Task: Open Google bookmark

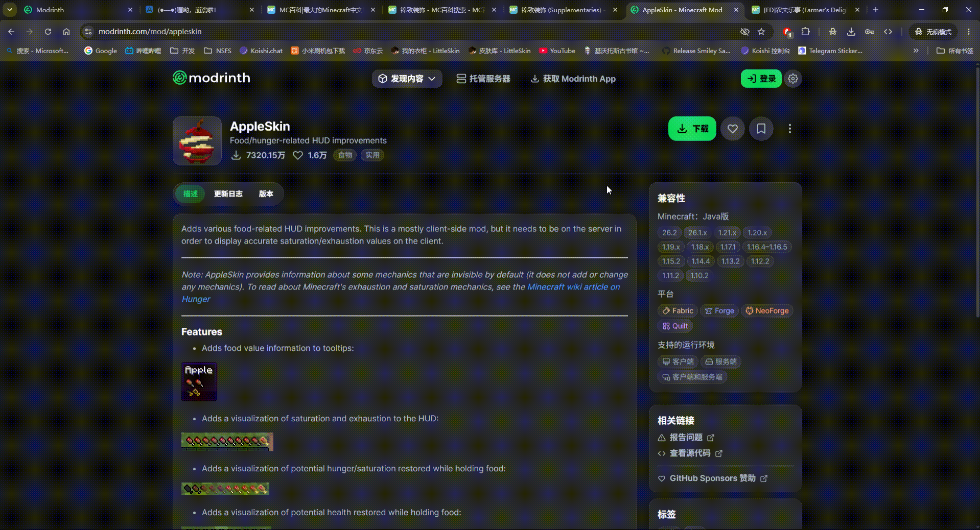Action: (101, 51)
